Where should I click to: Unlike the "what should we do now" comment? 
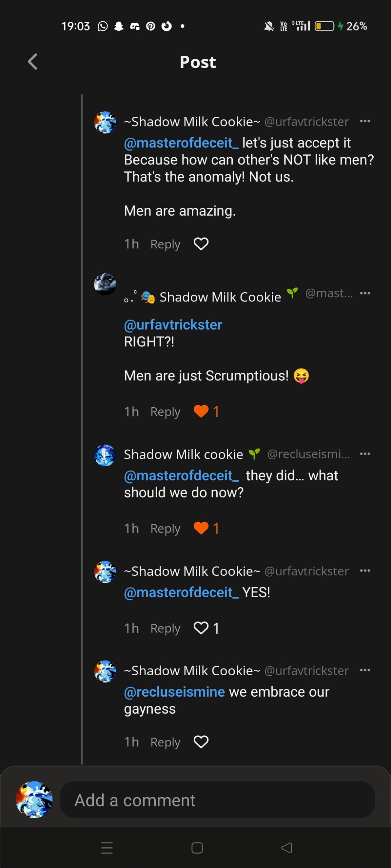pos(201,528)
